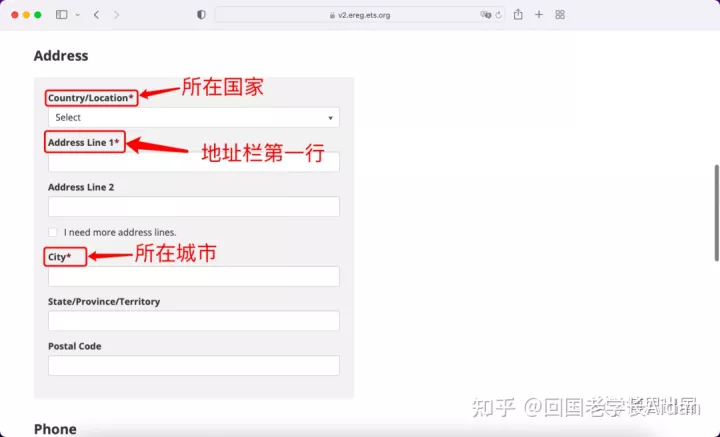Reload the page with the refresh icon
Image resolution: width=720 pixels, height=437 pixels.
[x=499, y=15]
